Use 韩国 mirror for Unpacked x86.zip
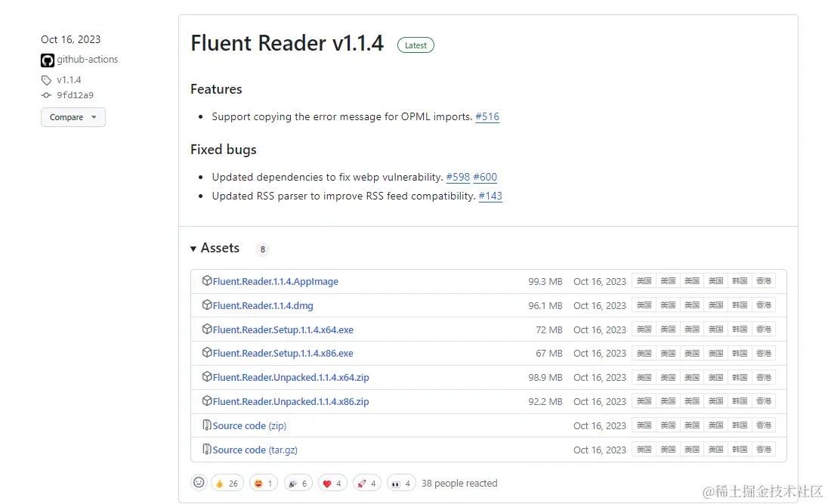The image size is (828, 504). (x=740, y=401)
